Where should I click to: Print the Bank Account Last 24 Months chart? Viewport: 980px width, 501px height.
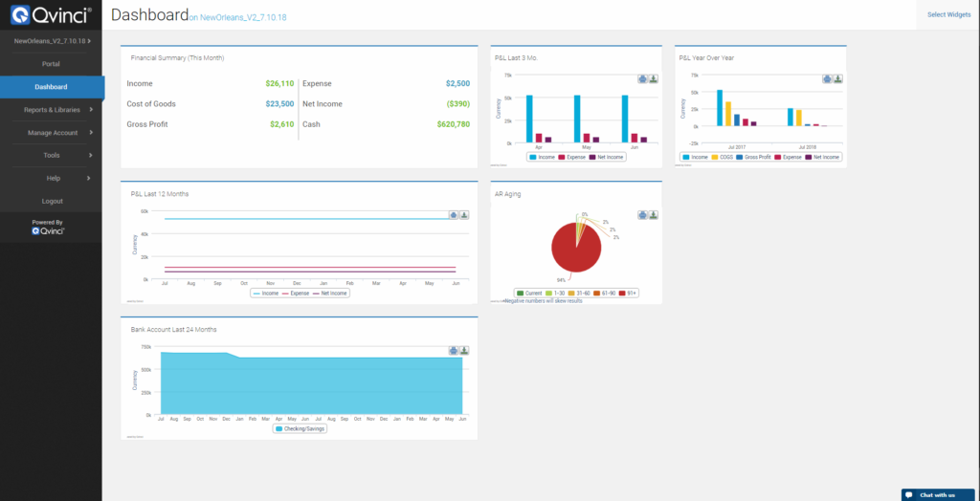(454, 351)
